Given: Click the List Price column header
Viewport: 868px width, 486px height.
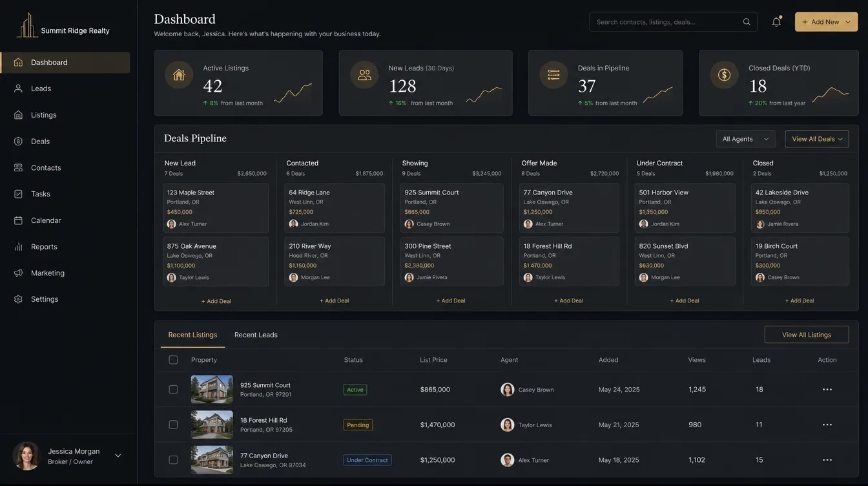Looking at the screenshot, I should [x=433, y=360].
